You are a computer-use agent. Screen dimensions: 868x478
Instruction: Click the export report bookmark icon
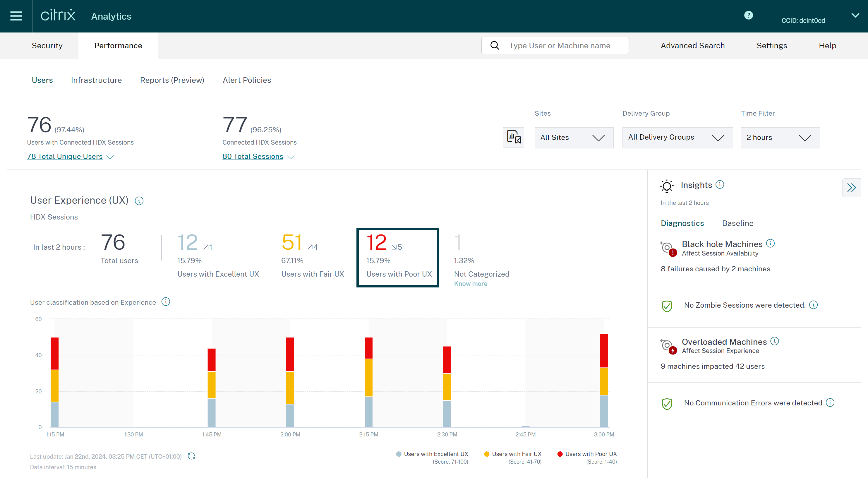pyautogui.click(x=514, y=138)
